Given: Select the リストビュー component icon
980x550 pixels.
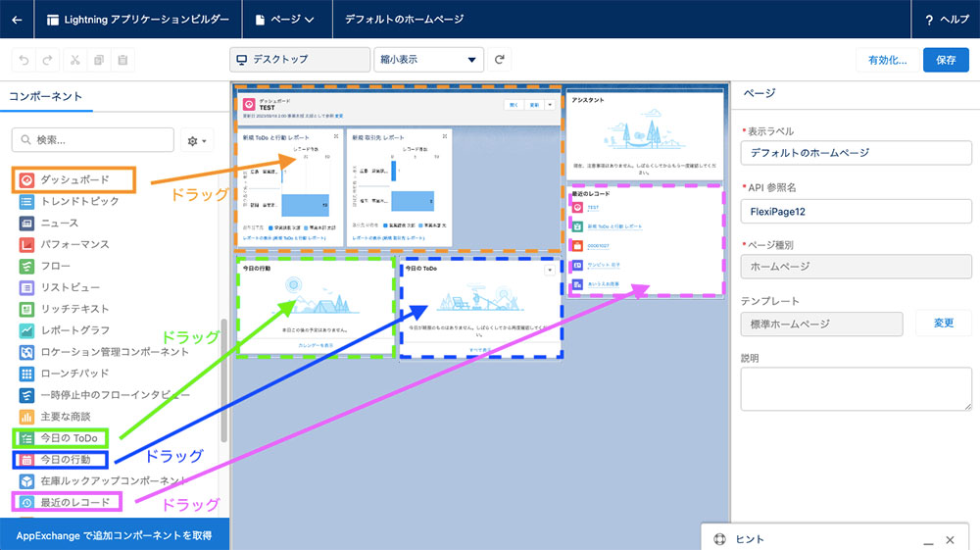Looking at the screenshot, I should [26, 287].
